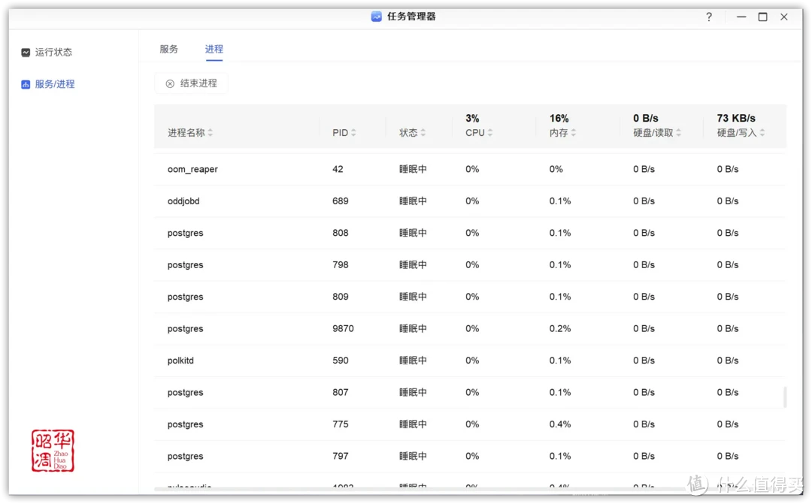Viewport: 812px width, 504px height.
Task: Switch to the 进程 tab
Action: pos(214,49)
